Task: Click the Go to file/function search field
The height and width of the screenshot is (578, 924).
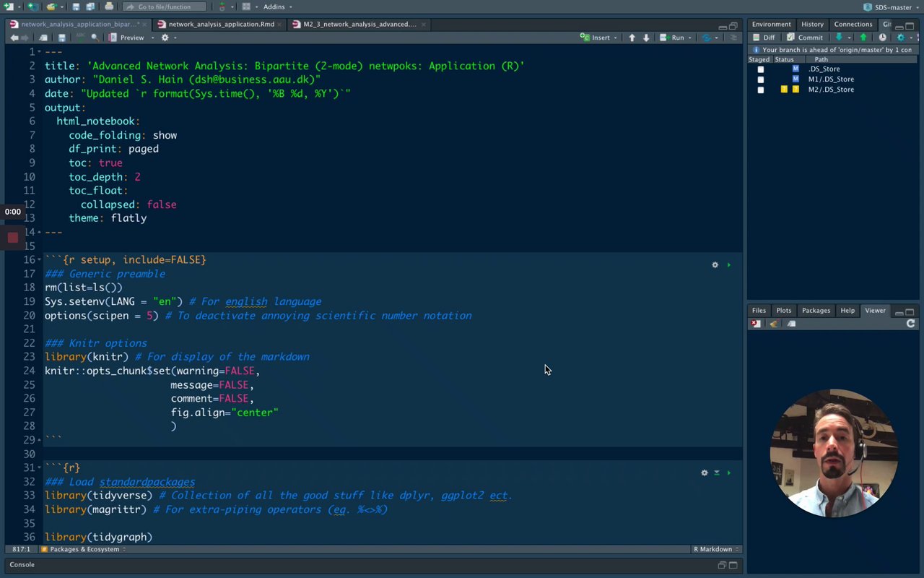Action: click(x=165, y=7)
